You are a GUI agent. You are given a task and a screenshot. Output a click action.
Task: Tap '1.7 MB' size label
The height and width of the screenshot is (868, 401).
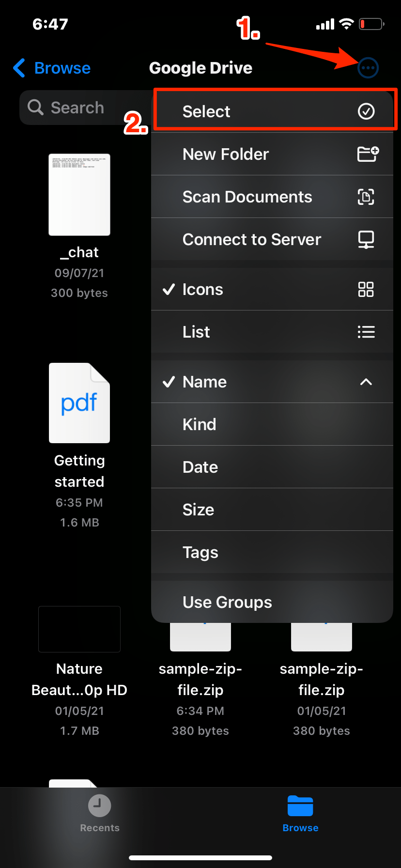79,731
